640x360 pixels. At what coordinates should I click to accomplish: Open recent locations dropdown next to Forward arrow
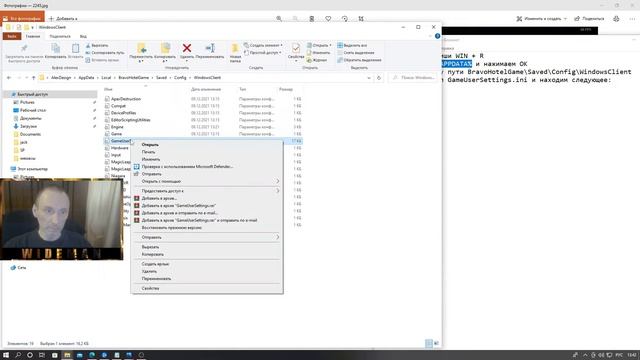(x=27, y=78)
